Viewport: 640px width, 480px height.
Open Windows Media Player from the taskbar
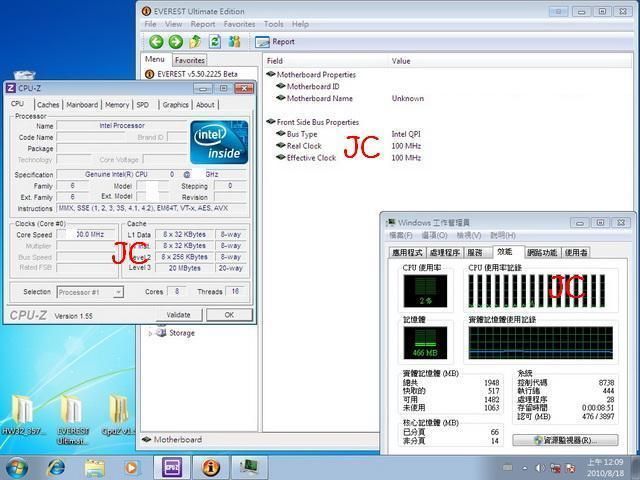point(131,468)
